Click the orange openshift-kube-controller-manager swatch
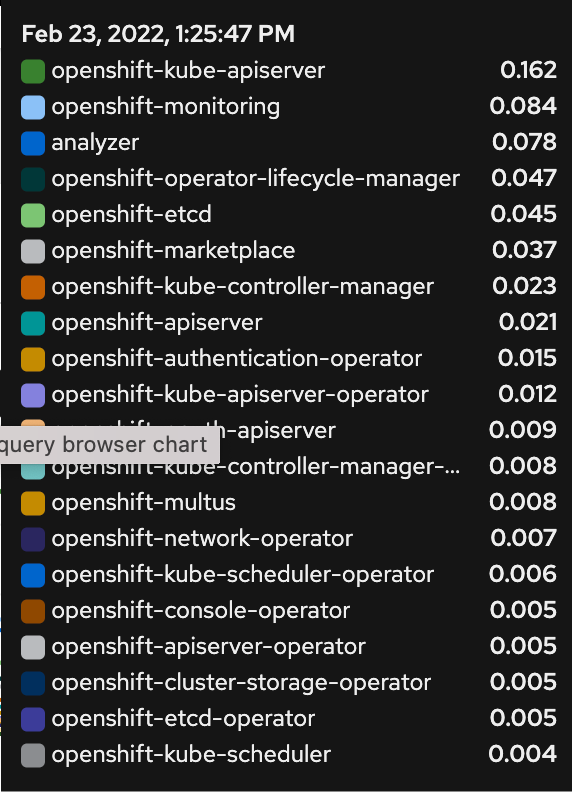 (33, 287)
